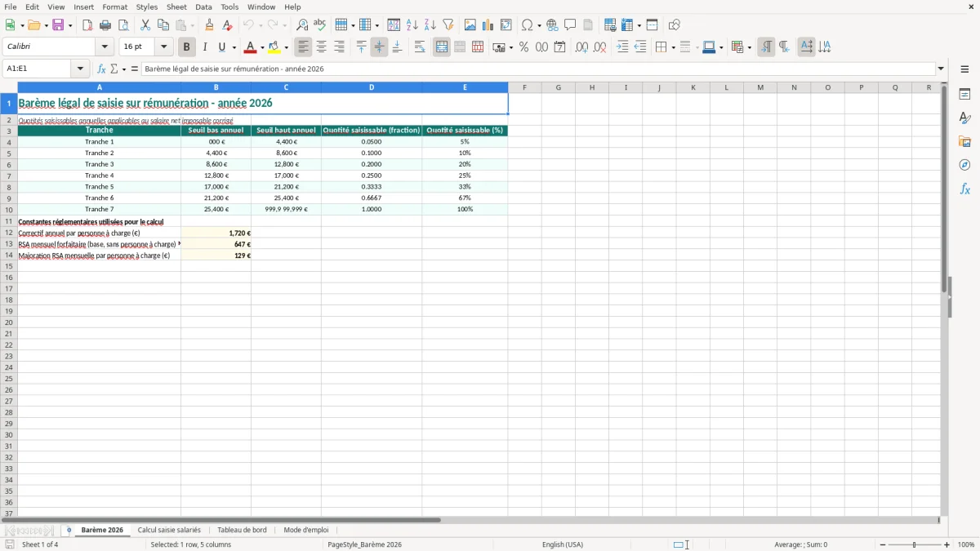
Task: Select column F header
Action: (x=524, y=87)
